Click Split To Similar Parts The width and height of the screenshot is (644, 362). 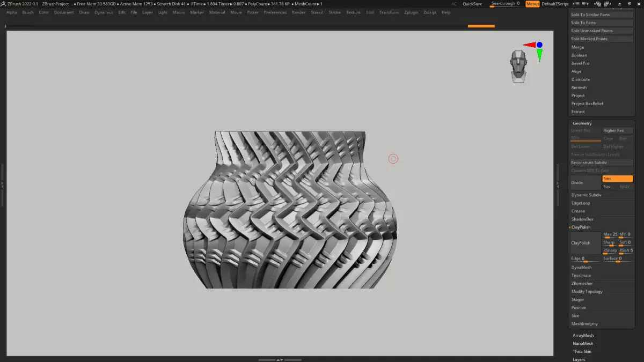(x=602, y=14)
